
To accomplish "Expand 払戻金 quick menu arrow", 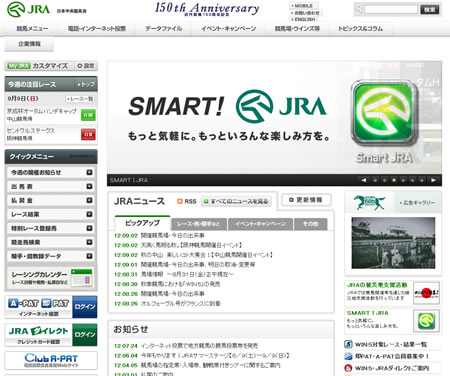I will (89, 200).
